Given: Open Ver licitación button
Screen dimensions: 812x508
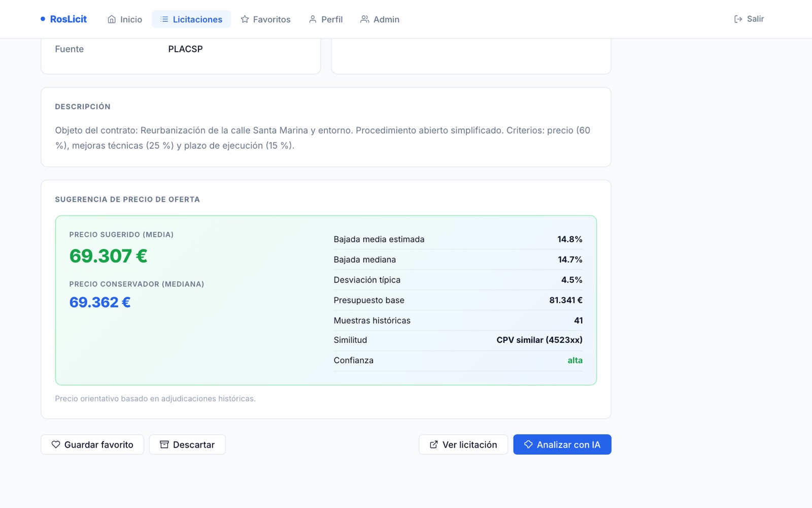Looking at the screenshot, I should (x=463, y=444).
